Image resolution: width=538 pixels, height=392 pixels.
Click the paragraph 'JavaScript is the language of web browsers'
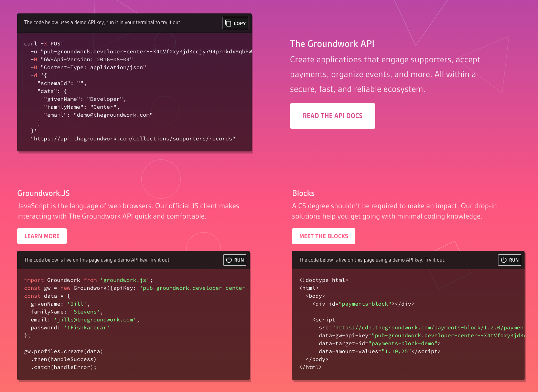[128, 211]
